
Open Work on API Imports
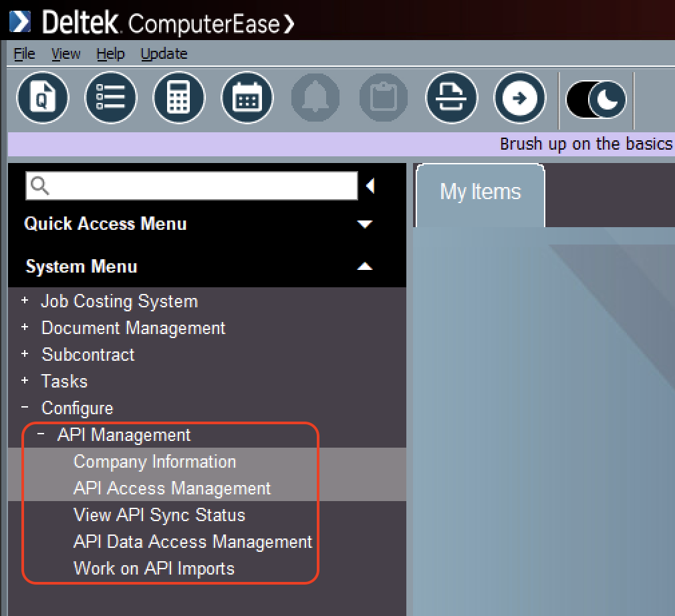coord(154,568)
